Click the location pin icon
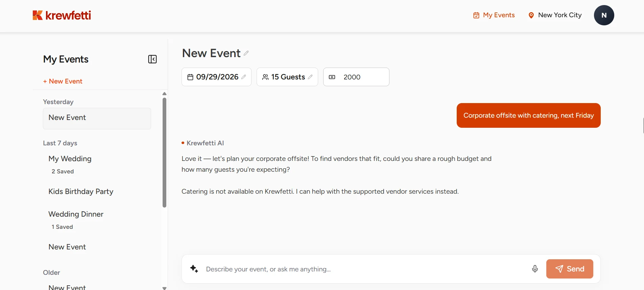The height and width of the screenshot is (290, 644). click(531, 15)
